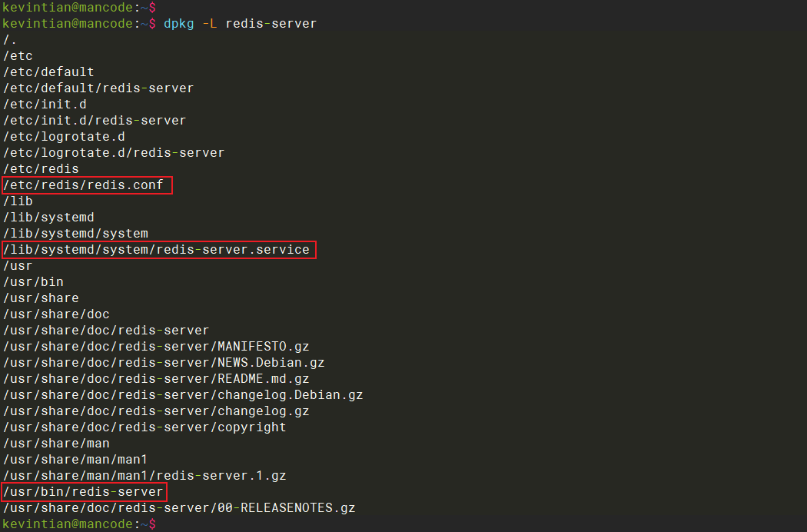Click the NEWS.Debian.gz file path
The width and height of the screenshot is (807, 532).
[x=164, y=363]
